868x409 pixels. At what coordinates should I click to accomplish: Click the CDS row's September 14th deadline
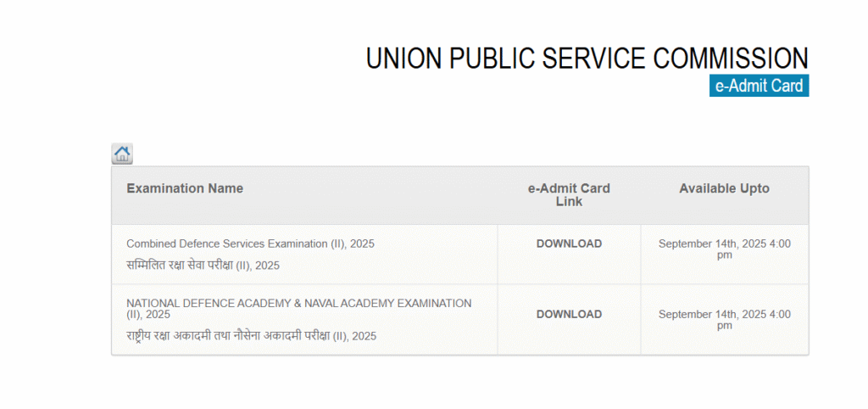(x=724, y=249)
